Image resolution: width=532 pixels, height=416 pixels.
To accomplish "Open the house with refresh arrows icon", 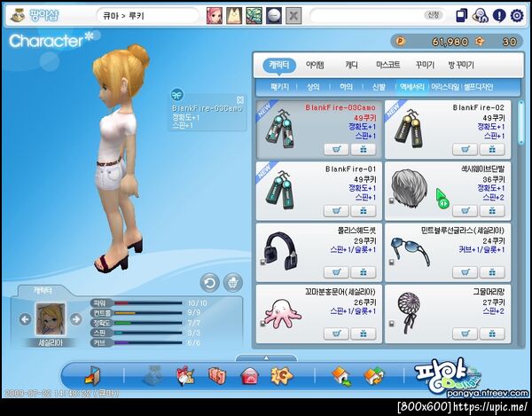I will point(374,376).
